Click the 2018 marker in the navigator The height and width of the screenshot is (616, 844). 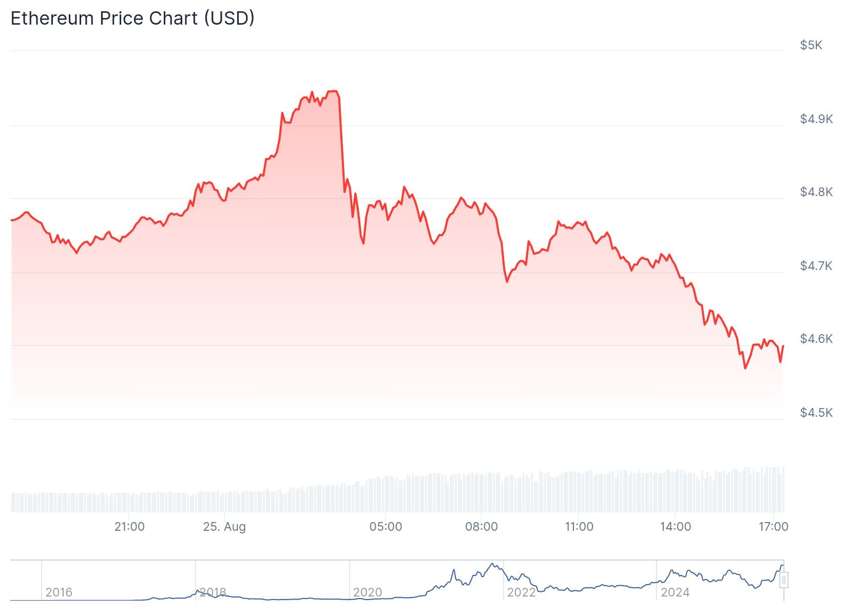click(213, 592)
